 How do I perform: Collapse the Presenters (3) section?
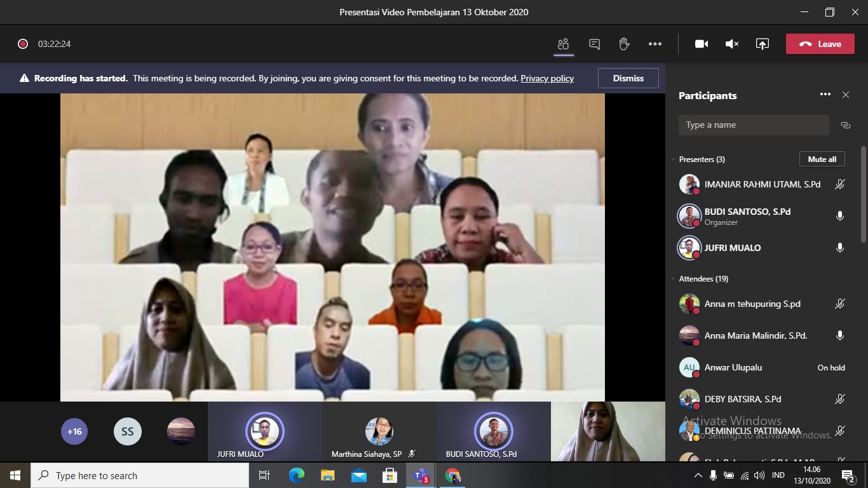[674, 159]
